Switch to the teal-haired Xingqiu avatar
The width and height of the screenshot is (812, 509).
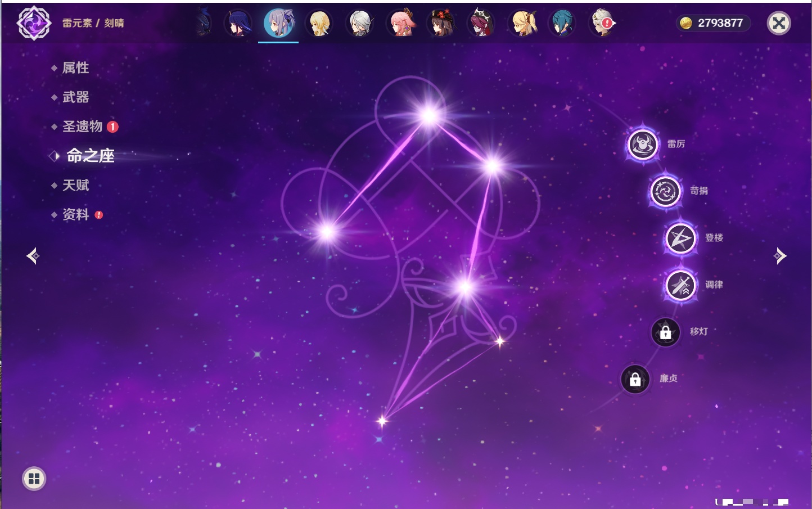562,24
